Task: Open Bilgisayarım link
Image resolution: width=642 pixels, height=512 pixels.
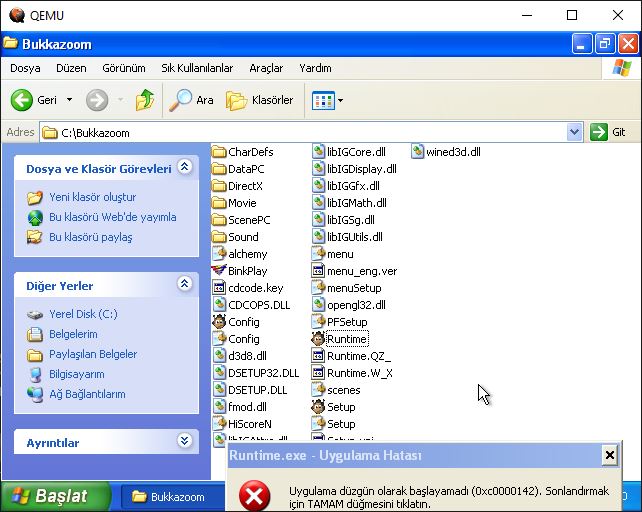Action: tap(77, 374)
